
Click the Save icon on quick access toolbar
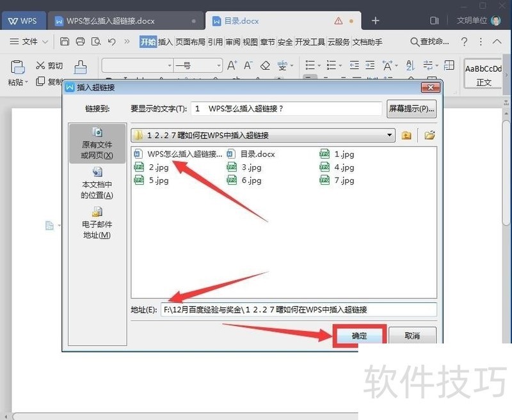[64, 42]
